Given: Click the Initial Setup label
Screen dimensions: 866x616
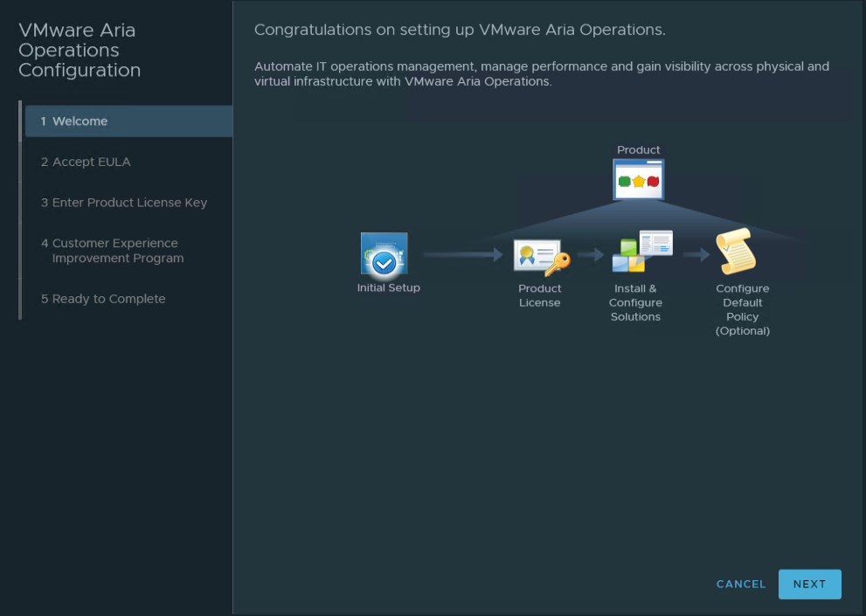Looking at the screenshot, I should tap(388, 287).
